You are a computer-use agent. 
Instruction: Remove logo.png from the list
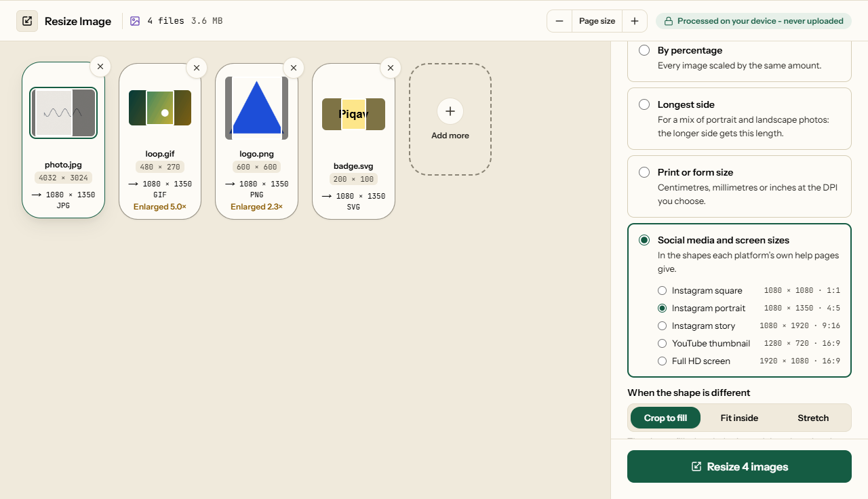(294, 68)
